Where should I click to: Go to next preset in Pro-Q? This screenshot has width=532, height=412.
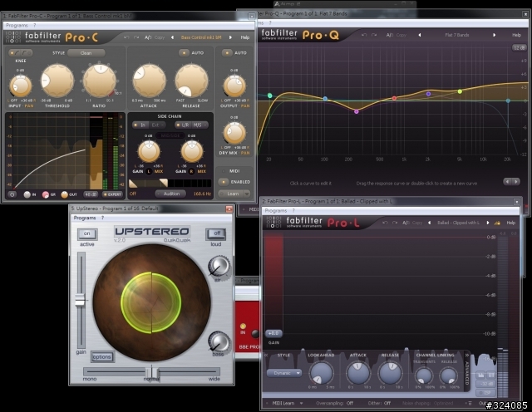click(x=494, y=35)
